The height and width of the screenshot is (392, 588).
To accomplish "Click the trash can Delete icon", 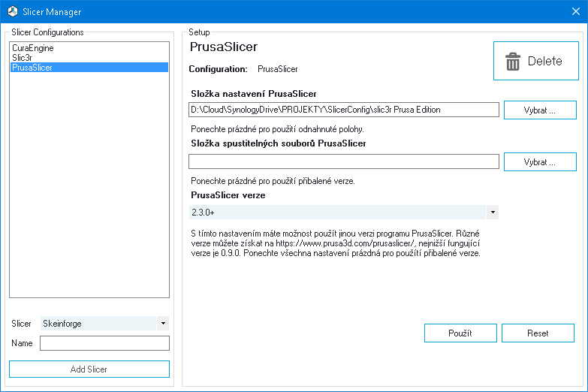I will (513, 61).
